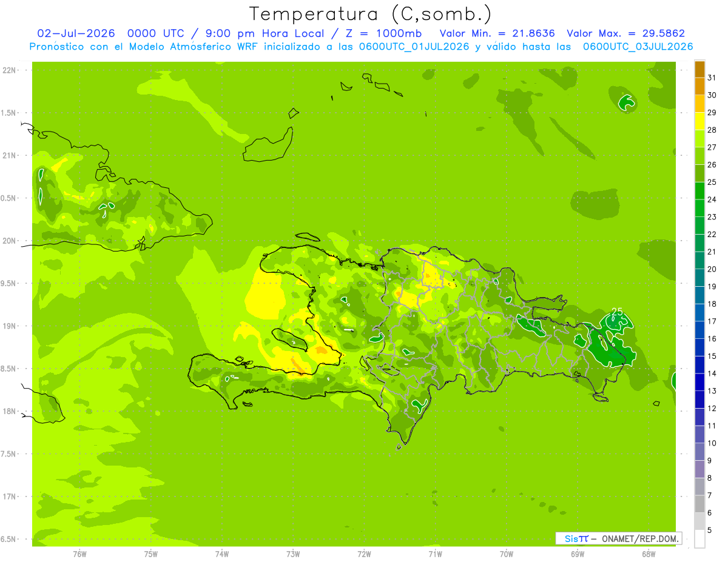
Task: Pick the olive green swatch between 25 and 26
Action: pos(699,173)
